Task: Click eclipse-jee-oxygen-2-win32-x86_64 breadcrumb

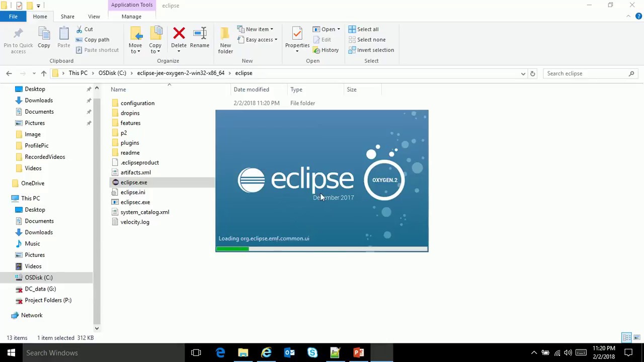Action: click(x=181, y=73)
